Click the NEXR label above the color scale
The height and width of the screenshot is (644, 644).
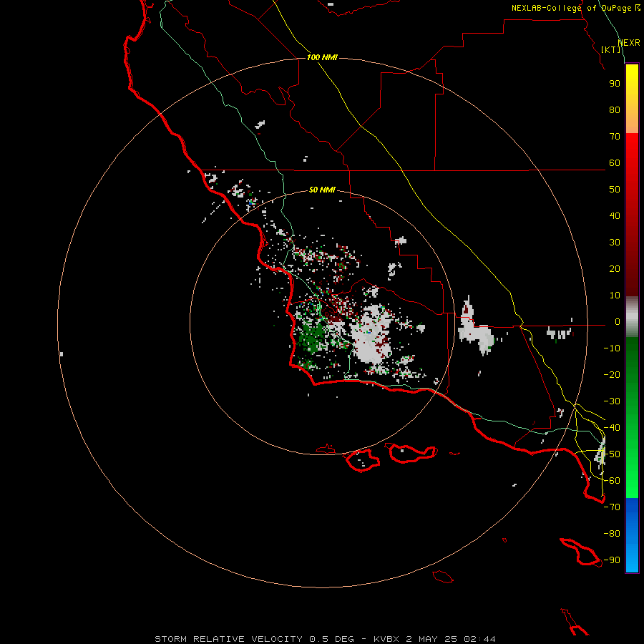628,43
